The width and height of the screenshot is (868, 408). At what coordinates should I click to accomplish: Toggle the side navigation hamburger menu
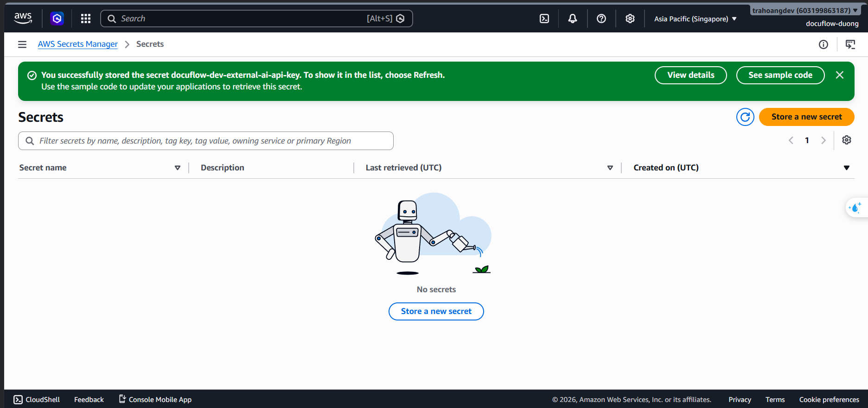(x=22, y=44)
